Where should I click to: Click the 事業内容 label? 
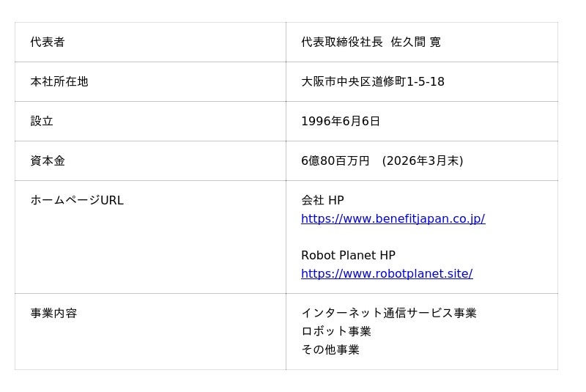tap(53, 313)
